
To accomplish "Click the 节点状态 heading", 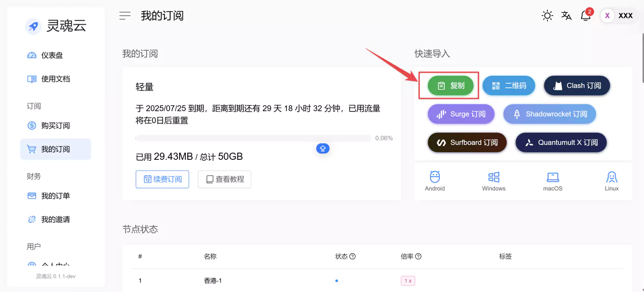I will (140, 229).
